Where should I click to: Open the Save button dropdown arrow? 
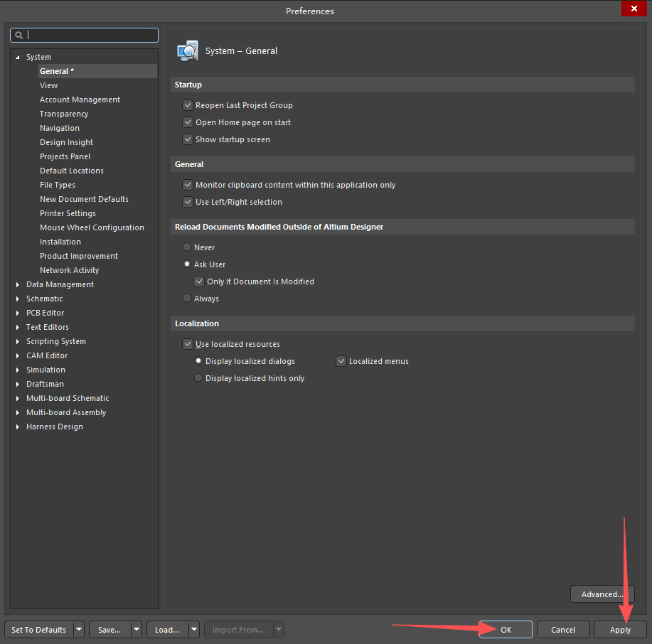pos(136,630)
